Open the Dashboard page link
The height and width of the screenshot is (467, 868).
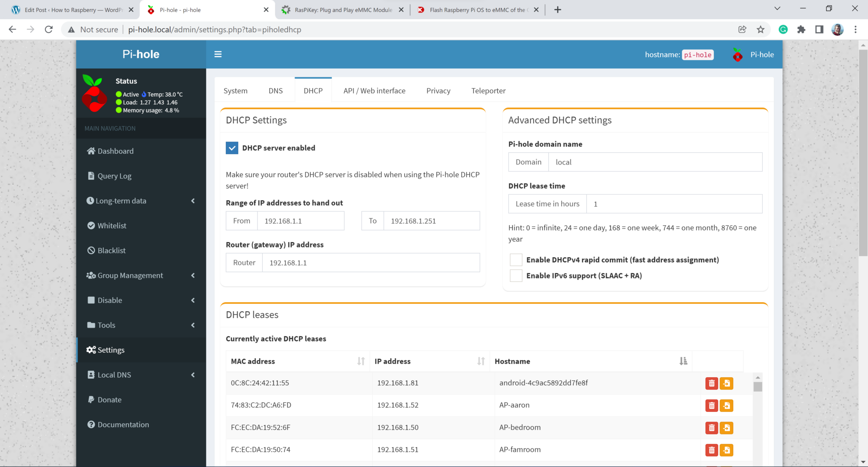click(x=115, y=151)
